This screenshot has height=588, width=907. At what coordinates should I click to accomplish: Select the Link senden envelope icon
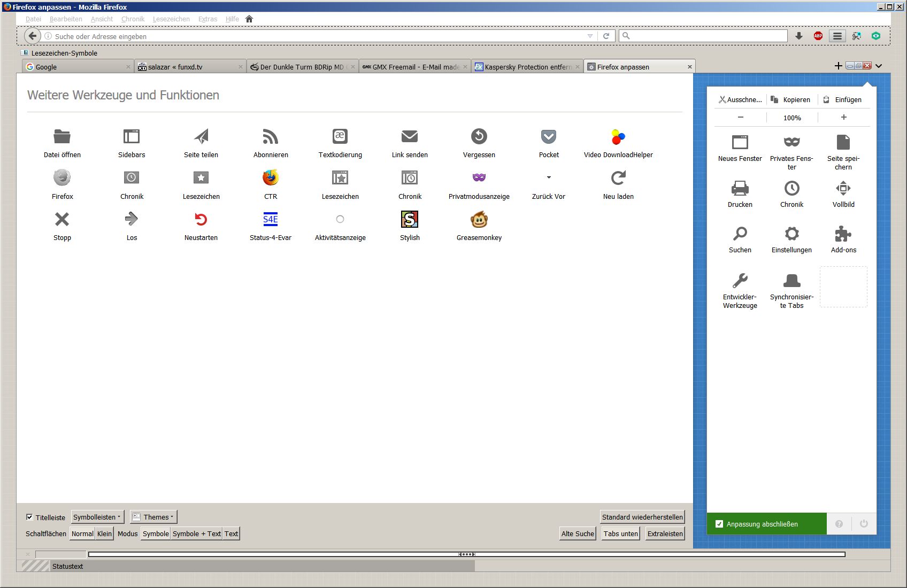point(410,136)
